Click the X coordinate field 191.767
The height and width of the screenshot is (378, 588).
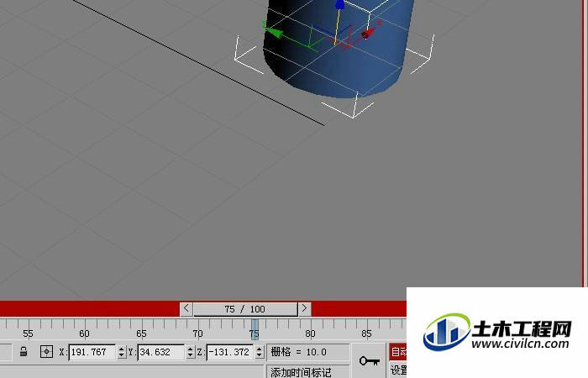[92, 352]
